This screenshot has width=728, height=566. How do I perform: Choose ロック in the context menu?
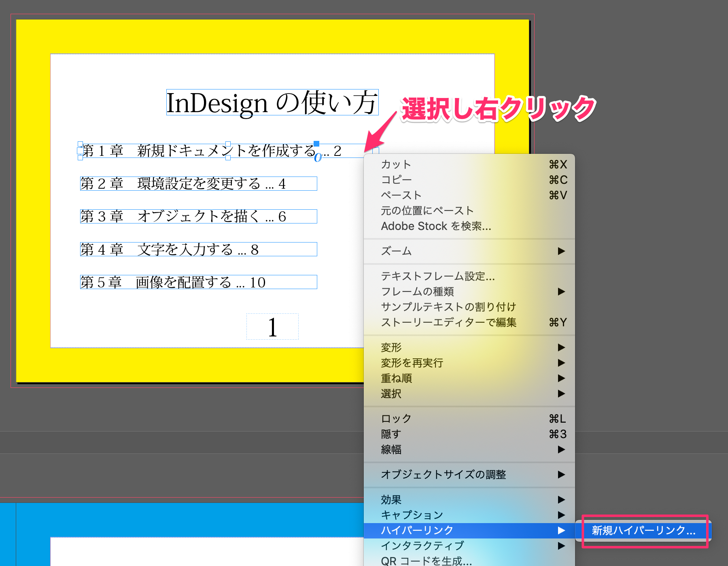[x=469, y=419]
